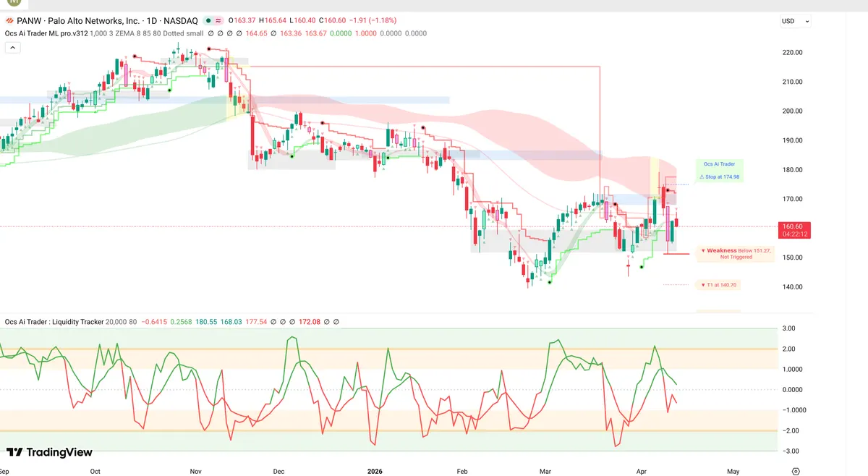The width and height of the screenshot is (868, 476).
Task: Click the −3.00 oscillator axis label
Action: point(790,450)
